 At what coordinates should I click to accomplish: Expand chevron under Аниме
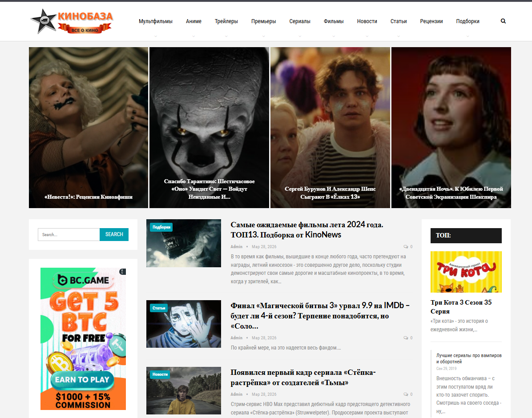click(194, 36)
